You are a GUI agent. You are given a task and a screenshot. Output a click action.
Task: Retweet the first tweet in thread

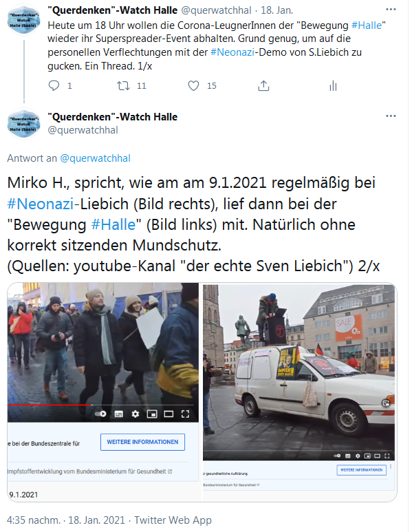[x=123, y=85]
